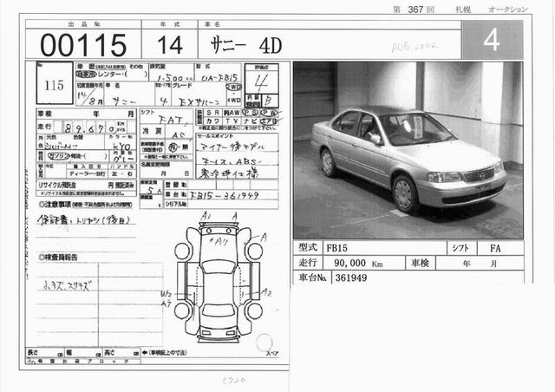
Task: Click the circled エアB equipment option
Action: (x=269, y=121)
